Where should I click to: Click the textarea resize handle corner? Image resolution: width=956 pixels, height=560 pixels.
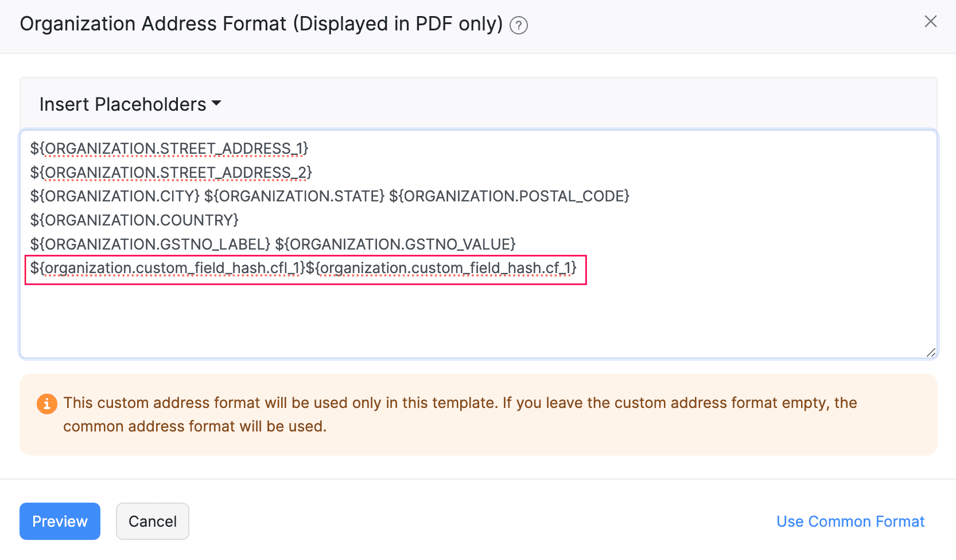point(931,352)
